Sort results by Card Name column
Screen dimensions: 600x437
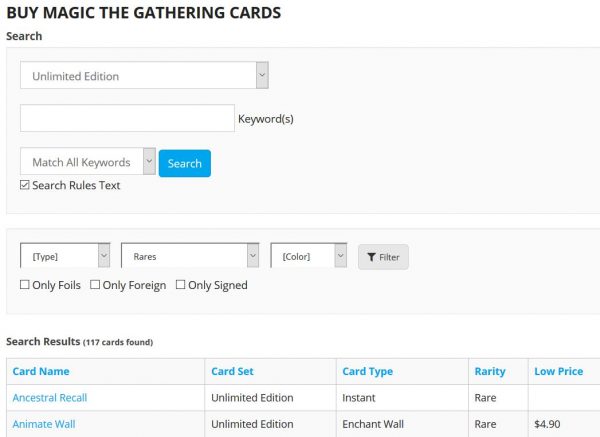point(41,372)
